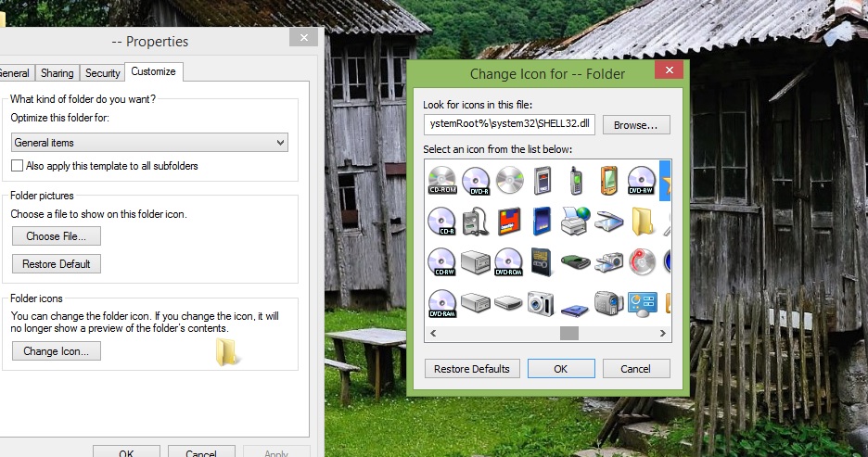Select the DVD-RAM disc icon
Image resolution: width=868 pixels, height=457 pixels.
pos(442,303)
